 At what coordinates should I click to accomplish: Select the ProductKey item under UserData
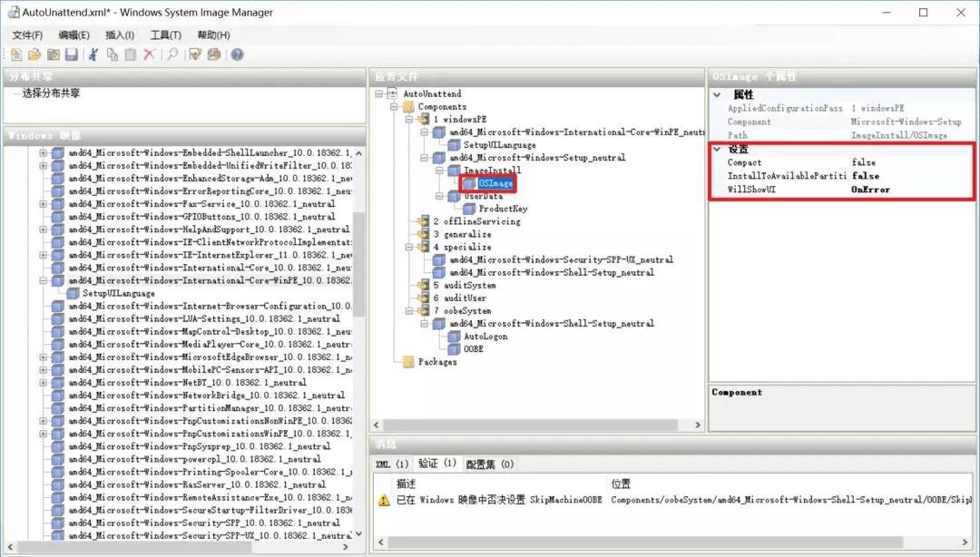[503, 209]
